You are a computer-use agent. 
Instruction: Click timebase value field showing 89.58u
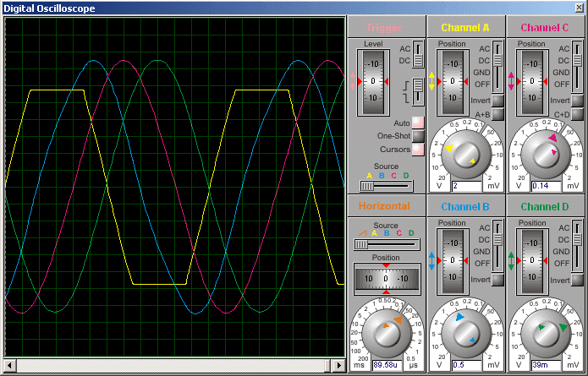tap(387, 365)
